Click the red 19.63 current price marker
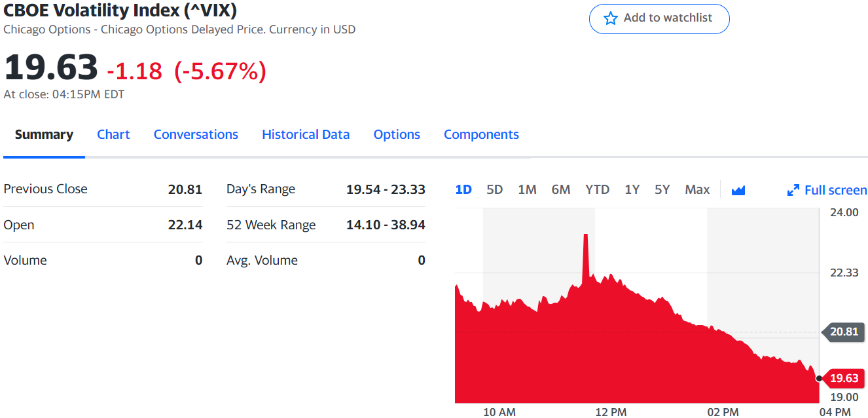Image resolution: width=868 pixels, height=418 pixels. coord(842,378)
